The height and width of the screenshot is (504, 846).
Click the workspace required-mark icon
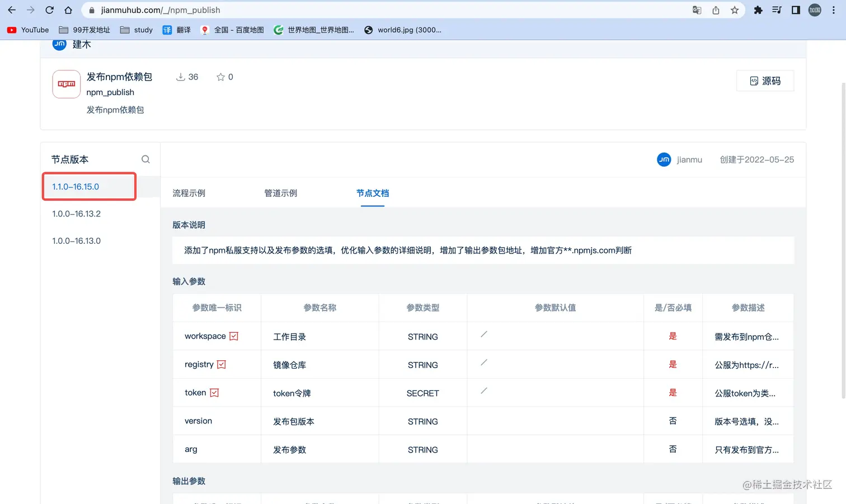234,336
